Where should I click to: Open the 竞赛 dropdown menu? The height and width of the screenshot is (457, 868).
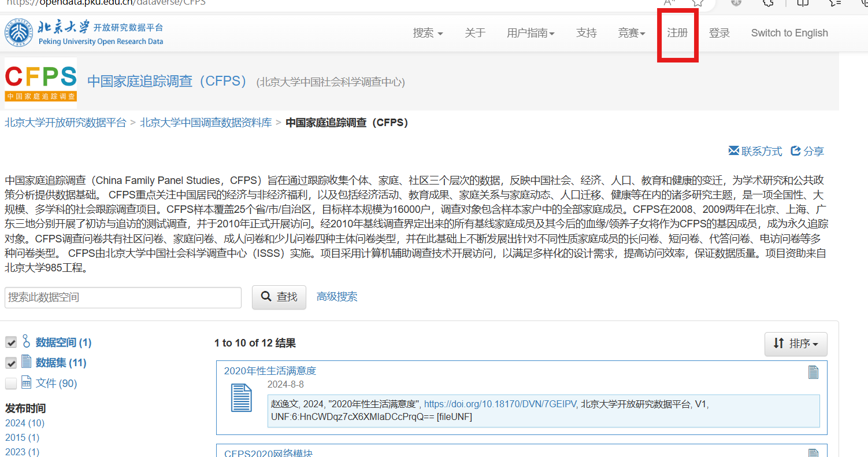point(632,33)
